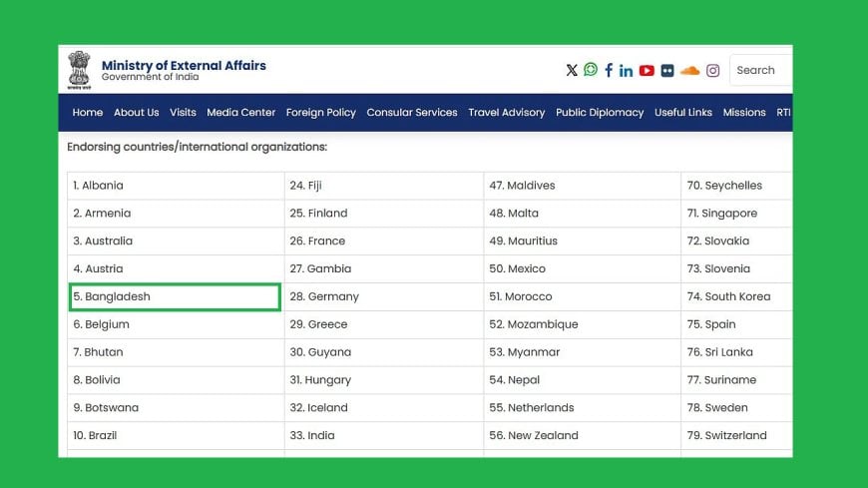This screenshot has height=488, width=868.
Task: Click the Ministry of External Affairs title
Action: (184, 66)
